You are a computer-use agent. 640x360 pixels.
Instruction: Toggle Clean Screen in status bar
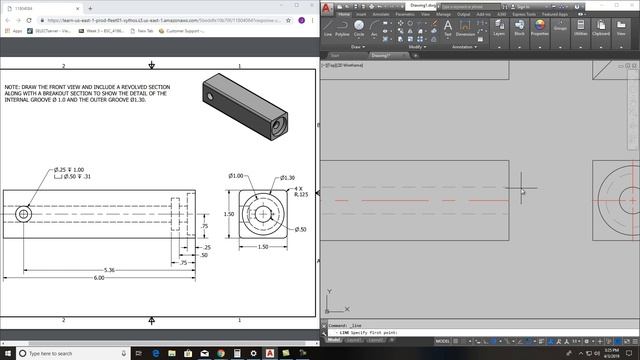(x=627, y=341)
